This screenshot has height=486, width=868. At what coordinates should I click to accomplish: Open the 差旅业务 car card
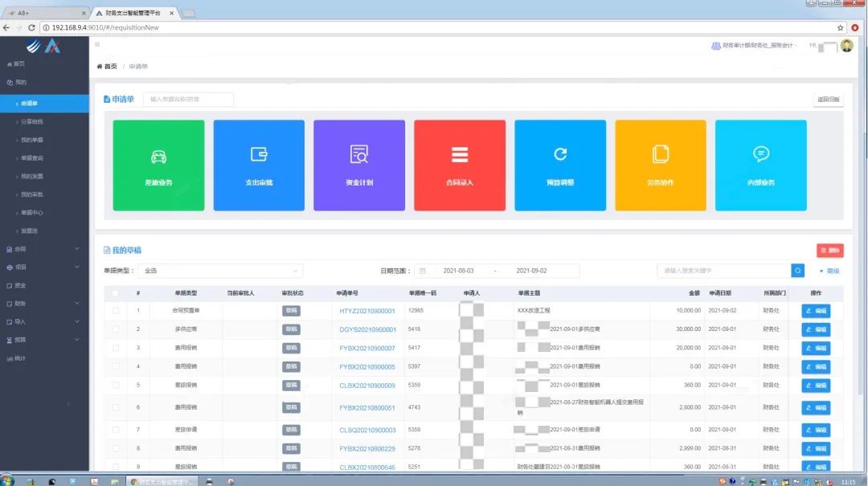click(158, 165)
